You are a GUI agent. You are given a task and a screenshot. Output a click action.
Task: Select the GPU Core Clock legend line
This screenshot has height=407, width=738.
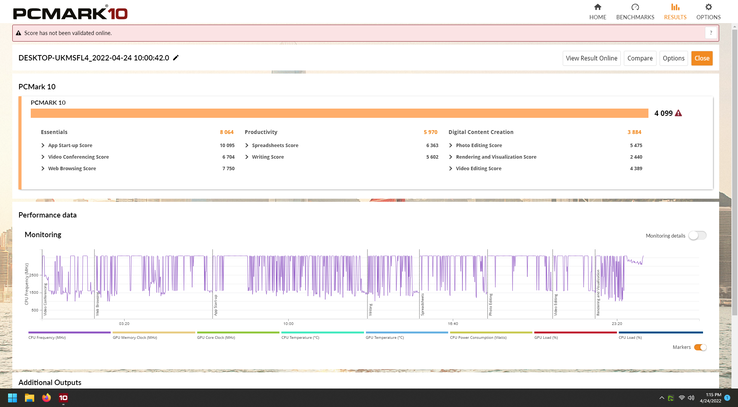click(x=238, y=335)
